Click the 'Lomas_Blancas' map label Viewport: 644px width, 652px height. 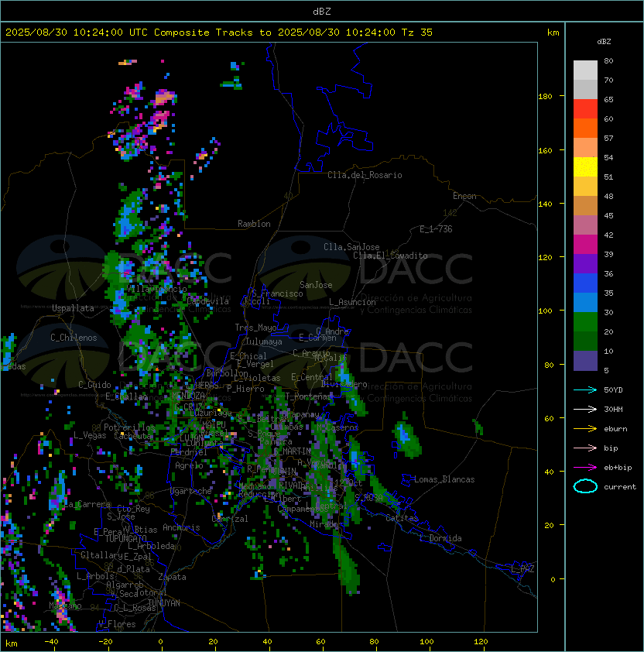(444, 479)
